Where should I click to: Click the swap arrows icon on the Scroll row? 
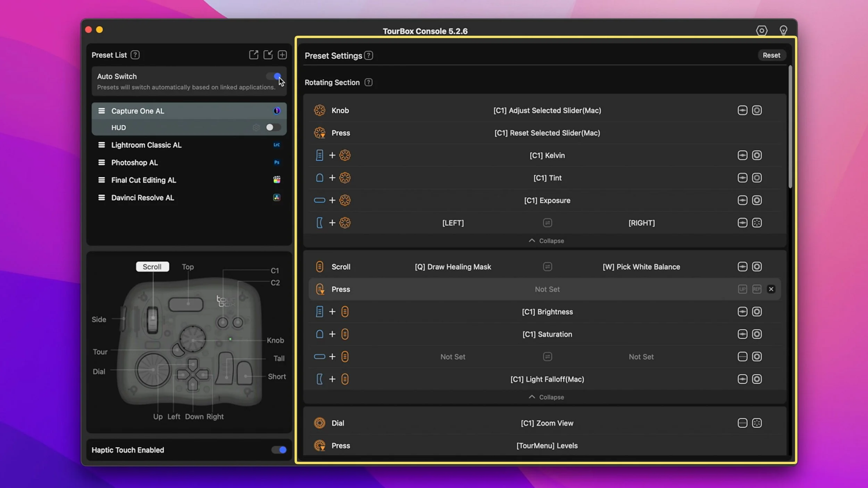547,267
